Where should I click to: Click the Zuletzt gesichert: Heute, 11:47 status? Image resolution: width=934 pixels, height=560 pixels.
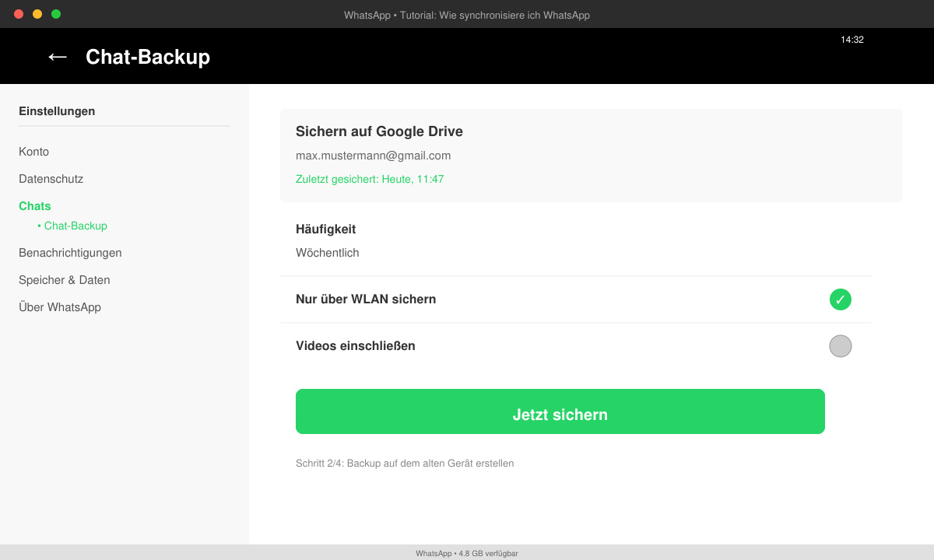[370, 179]
